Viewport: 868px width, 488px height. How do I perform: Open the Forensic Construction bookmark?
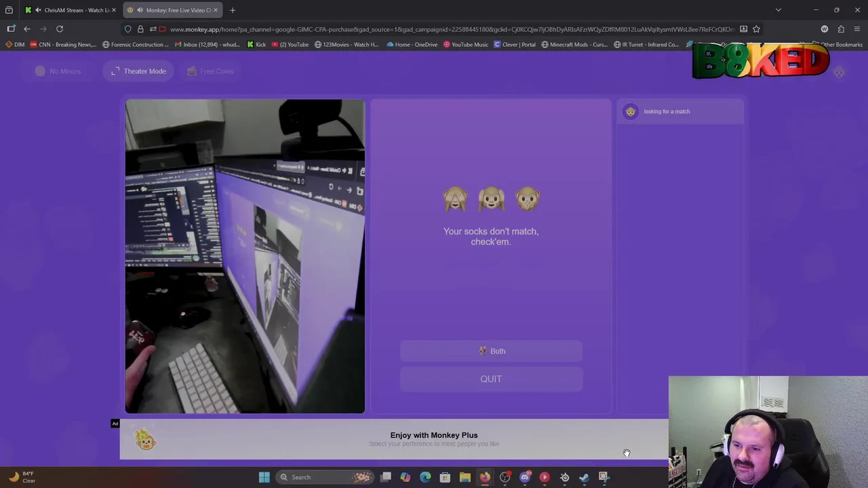[136, 45]
